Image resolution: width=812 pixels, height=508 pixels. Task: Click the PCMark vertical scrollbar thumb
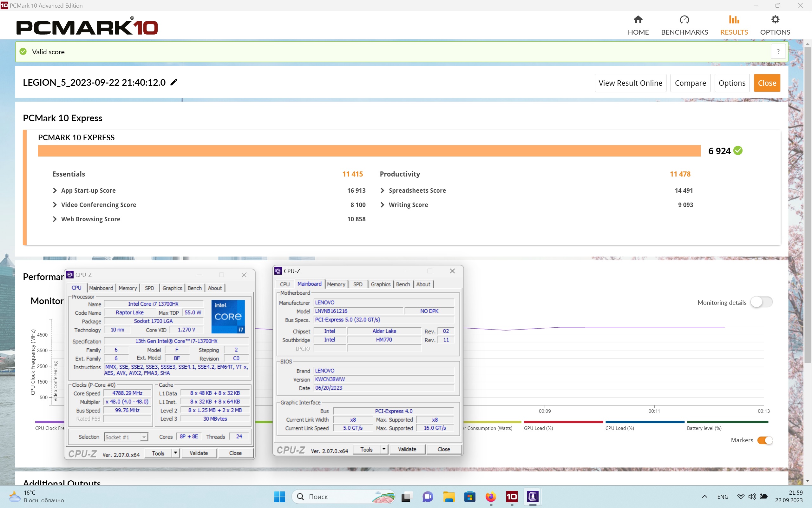807,205
